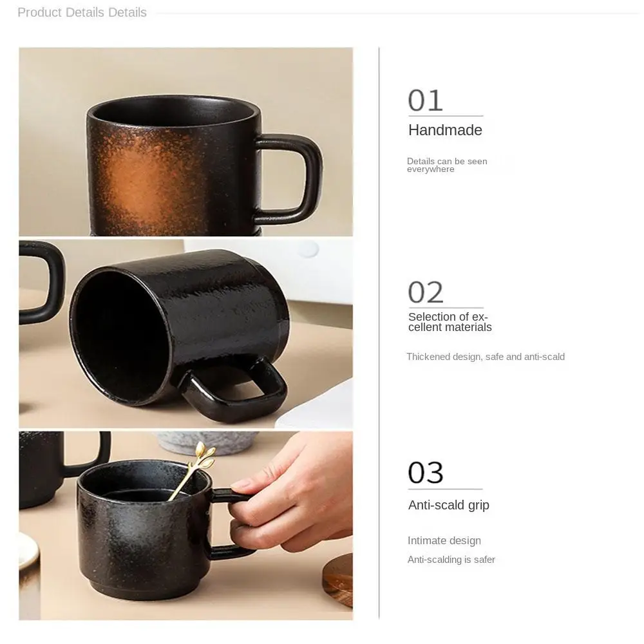Click the Anti-scalding is safer text
Viewport: 644px width, 644px height.
(x=451, y=560)
